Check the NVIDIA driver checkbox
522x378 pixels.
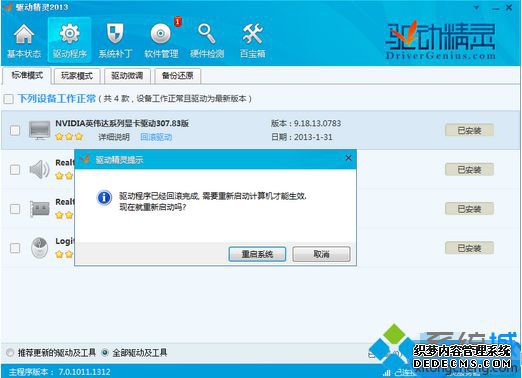point(15,130)
